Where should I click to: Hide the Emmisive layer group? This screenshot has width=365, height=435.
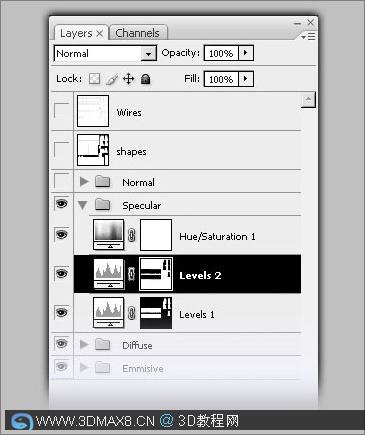pos(62,367)
